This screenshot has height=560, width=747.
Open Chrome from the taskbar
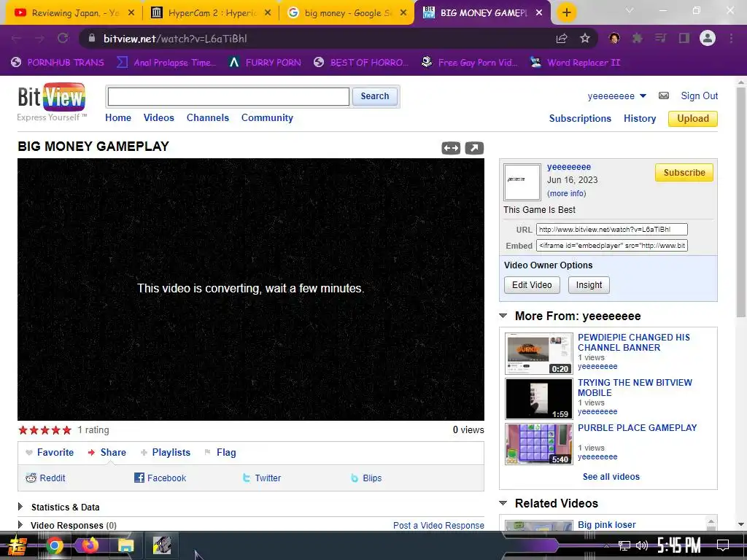pos(54,545)
